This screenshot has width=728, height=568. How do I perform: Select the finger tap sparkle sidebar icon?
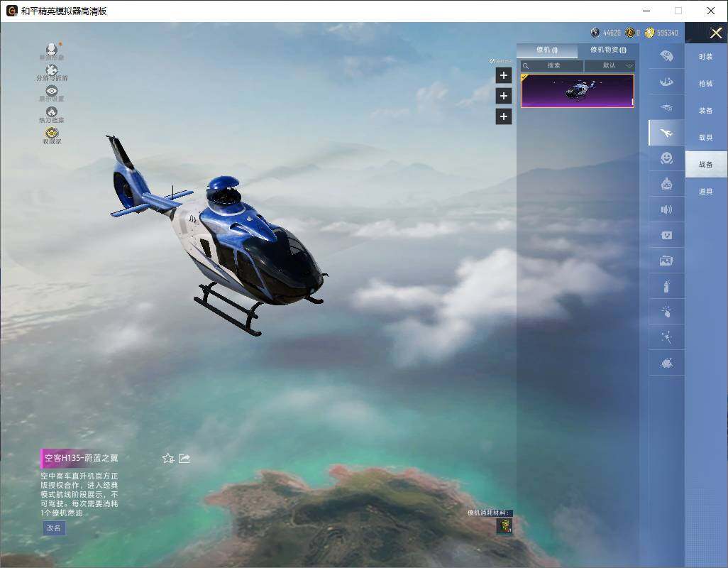point(666,312)
